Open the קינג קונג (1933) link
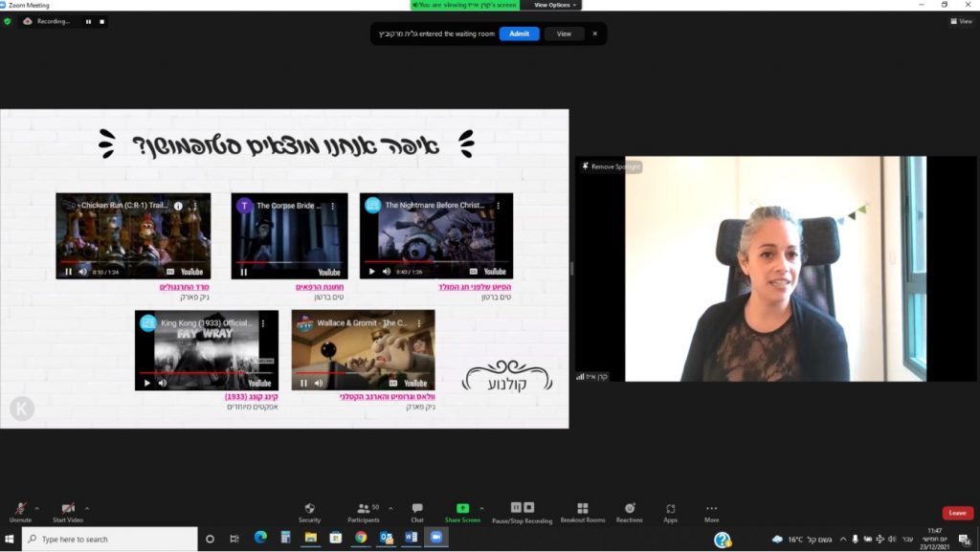The image size is (980, 552). click(x=252, y=396)
